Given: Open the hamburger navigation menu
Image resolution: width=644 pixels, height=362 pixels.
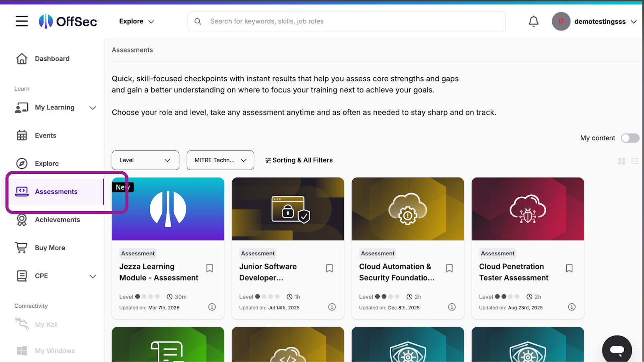Looking at the screenshot, I should click(22, 21).
